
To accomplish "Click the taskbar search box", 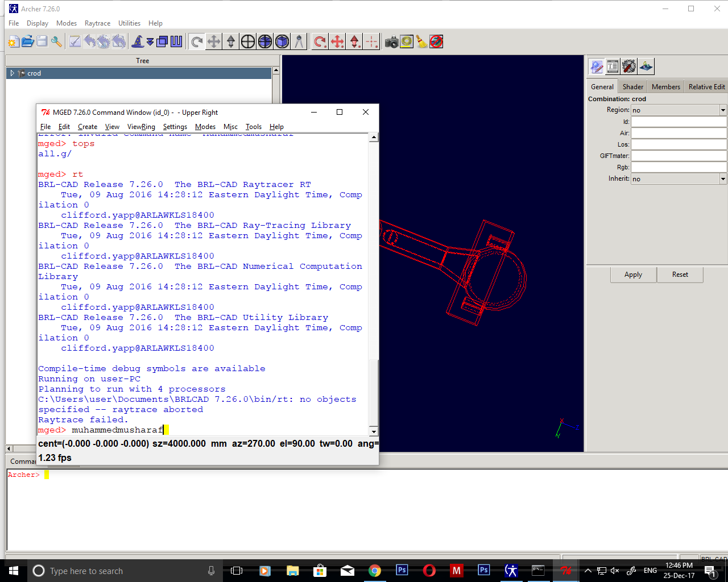I will point(125,571).
